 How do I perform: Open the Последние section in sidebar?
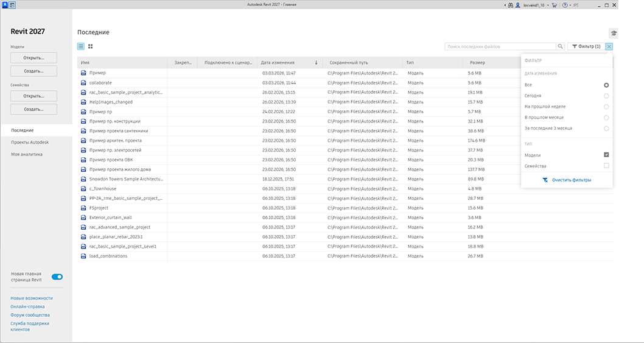pyautogui.click(x=36, y=130)
